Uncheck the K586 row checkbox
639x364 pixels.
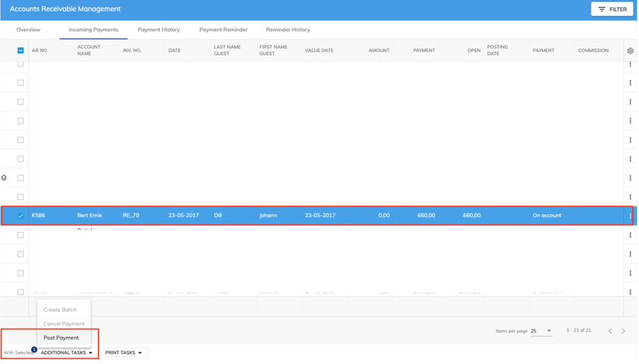21,216
